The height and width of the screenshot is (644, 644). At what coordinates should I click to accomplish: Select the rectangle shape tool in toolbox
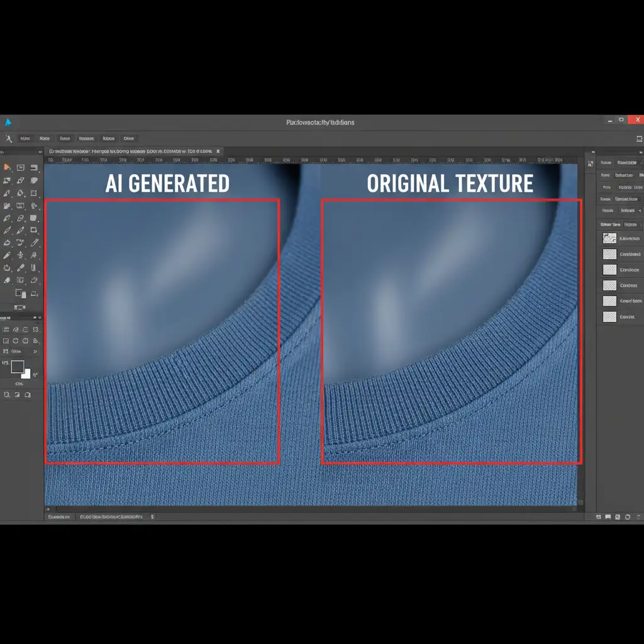[34, 193]
